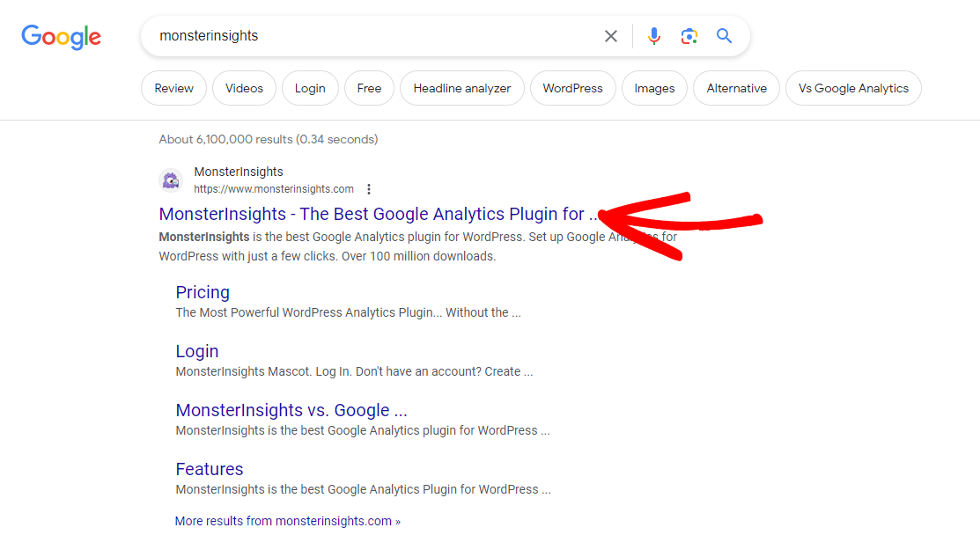Click the Google logo to return home

(x=61, y=37)
